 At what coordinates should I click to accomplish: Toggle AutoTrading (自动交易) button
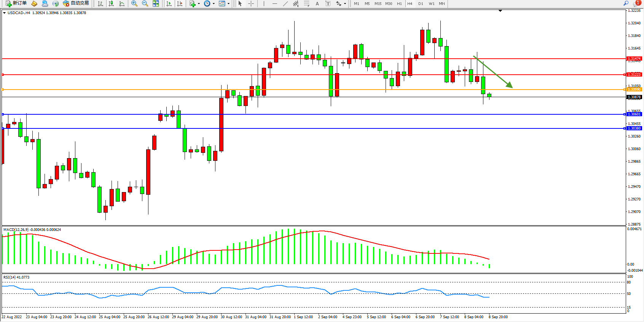click(76, 3)
